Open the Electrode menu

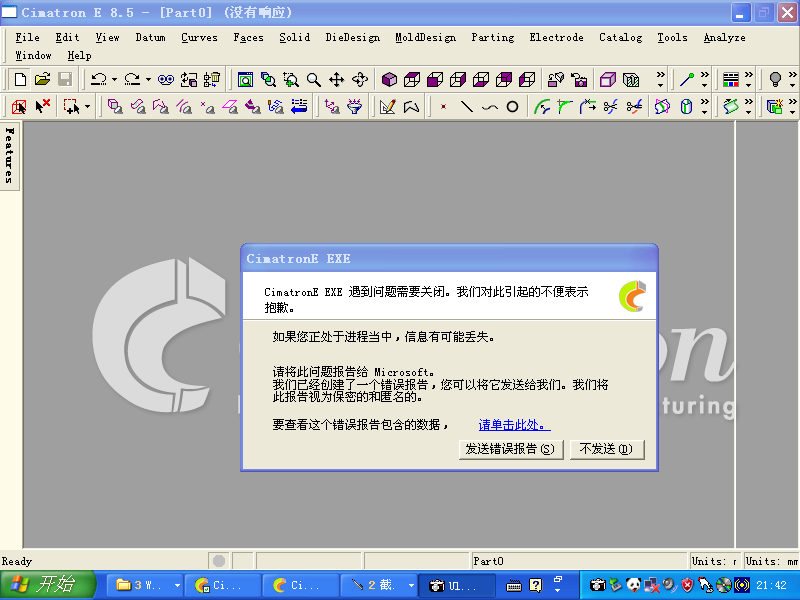[556, 37]
